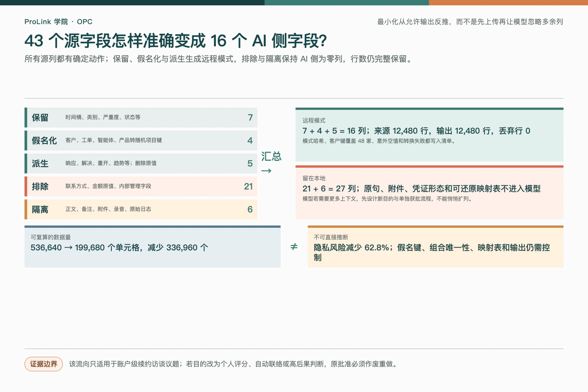The height and width of the screenshot is (392, 588).
Task: Click the note 模型若需要更多上下文
Action: 388,199
